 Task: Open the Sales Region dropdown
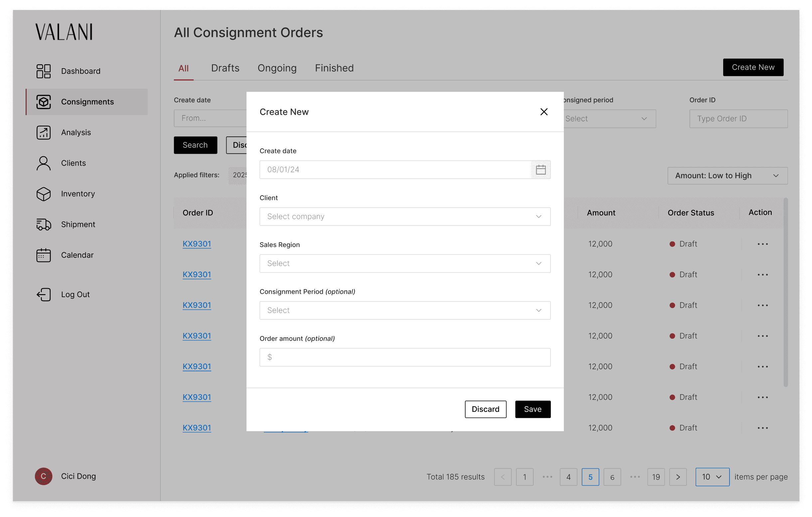(405, 263)
